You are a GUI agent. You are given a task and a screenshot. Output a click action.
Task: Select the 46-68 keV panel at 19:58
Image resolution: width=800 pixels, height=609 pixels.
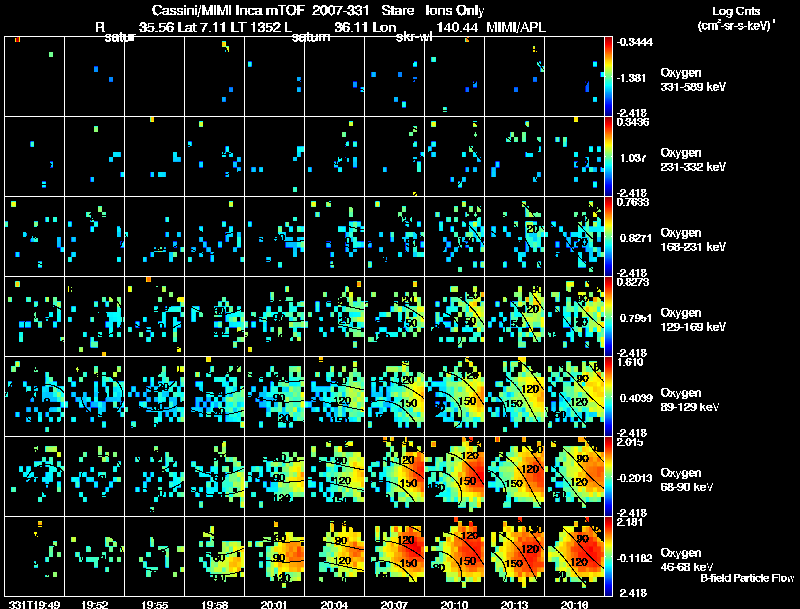pos(214,556)
